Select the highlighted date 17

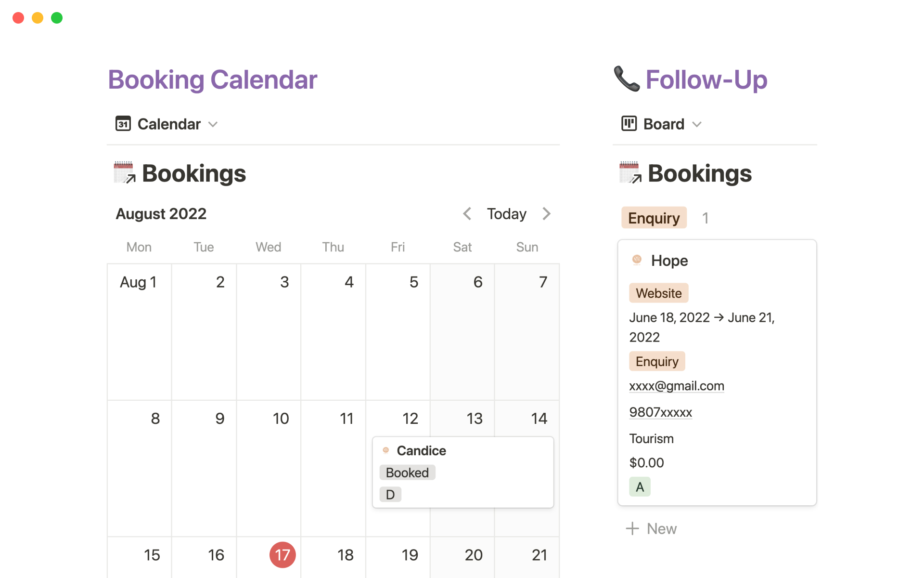282,555
